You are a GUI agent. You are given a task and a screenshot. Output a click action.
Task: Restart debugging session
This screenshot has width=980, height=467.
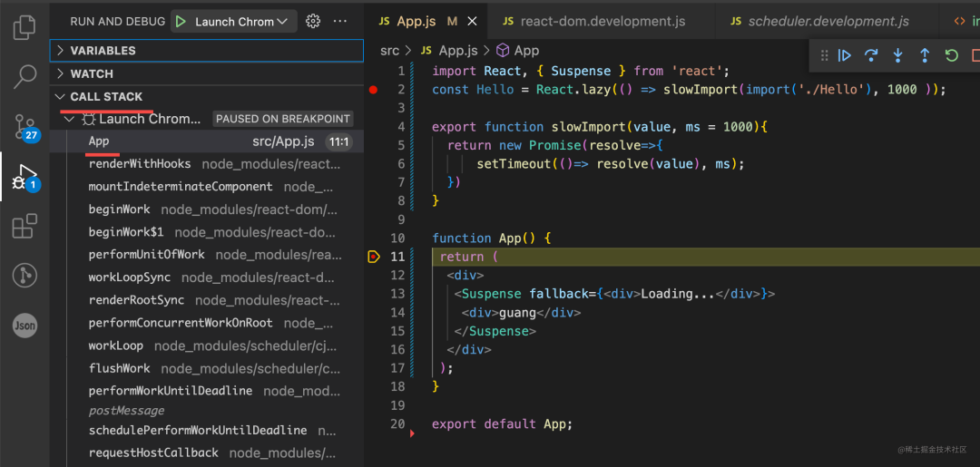(951, 55)
